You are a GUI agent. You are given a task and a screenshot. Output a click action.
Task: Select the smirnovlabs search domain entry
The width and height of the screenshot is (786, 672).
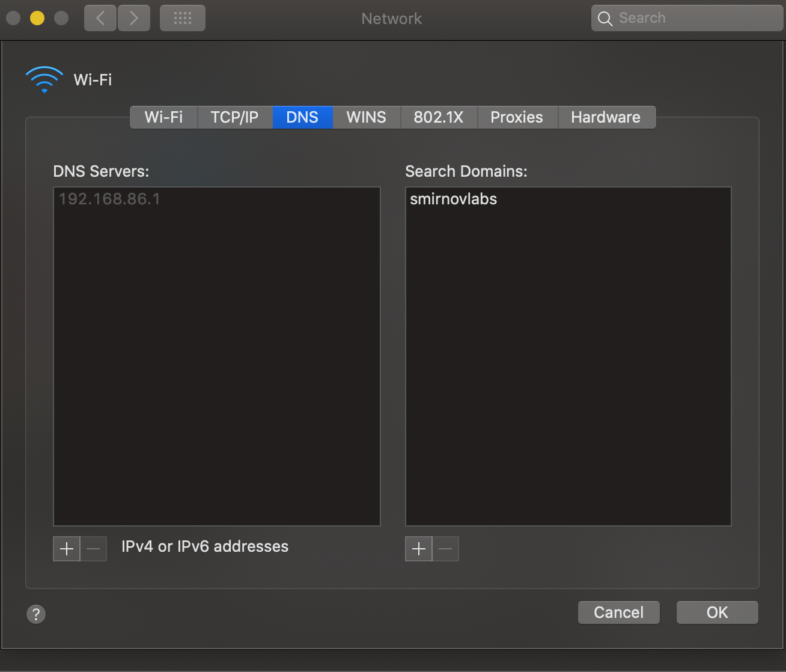pyautogui.click(x=568, y=199)
